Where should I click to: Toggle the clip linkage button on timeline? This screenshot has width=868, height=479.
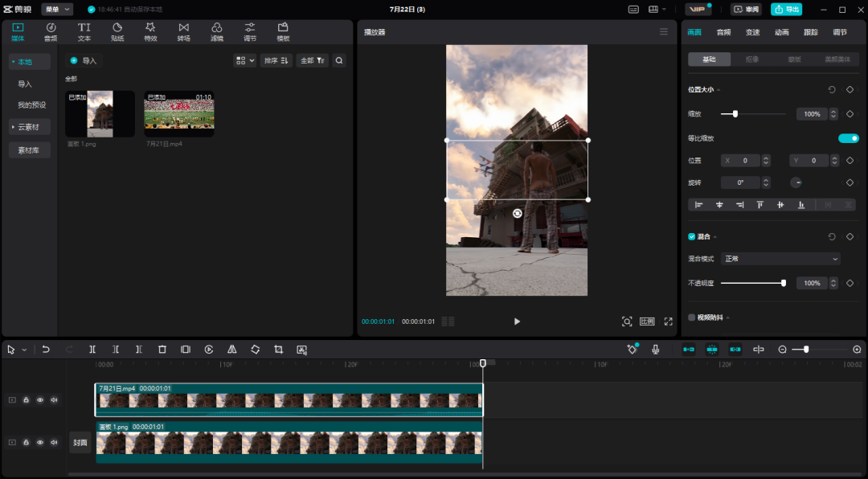(735, 350)
